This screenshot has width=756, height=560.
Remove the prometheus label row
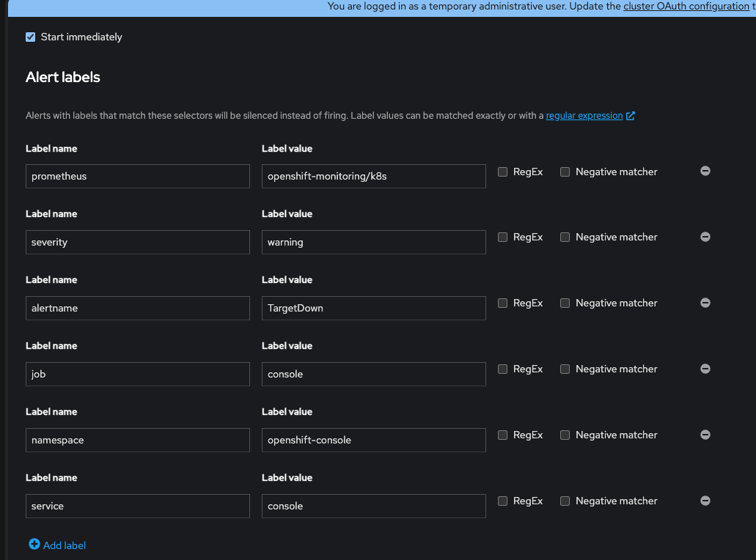click(x=705, y=171)
